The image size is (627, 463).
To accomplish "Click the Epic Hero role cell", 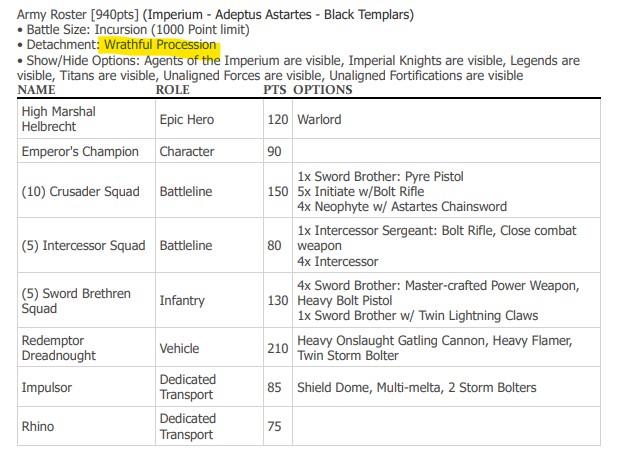I will coord(186,119).
